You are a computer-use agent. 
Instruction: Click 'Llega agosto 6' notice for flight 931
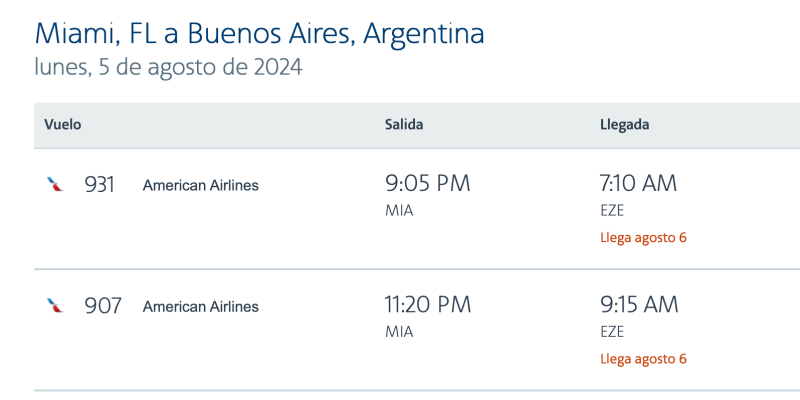point(643,238)
